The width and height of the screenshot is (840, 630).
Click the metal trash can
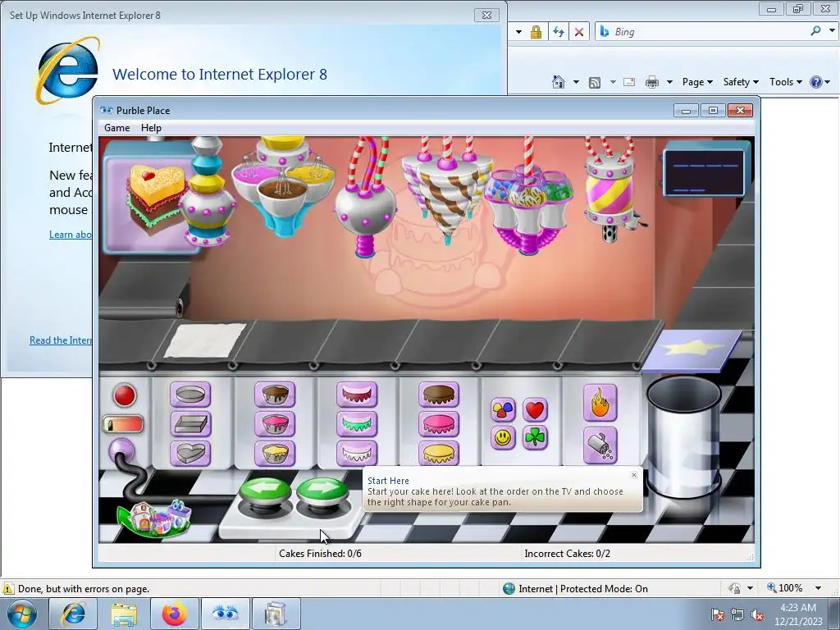(x=683, y=436)
